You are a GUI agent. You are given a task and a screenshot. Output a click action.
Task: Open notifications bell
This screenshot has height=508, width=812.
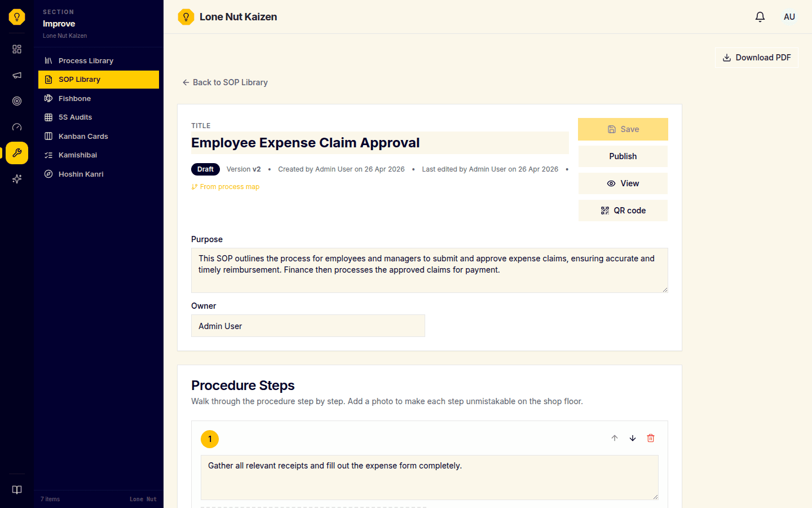[x=760, y=17]
